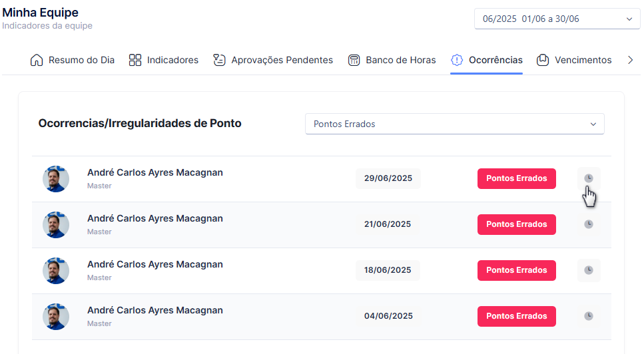Click the grid icon beside Indicadores
This screenshot has height=354, width=644.
[x=135, y=60]
